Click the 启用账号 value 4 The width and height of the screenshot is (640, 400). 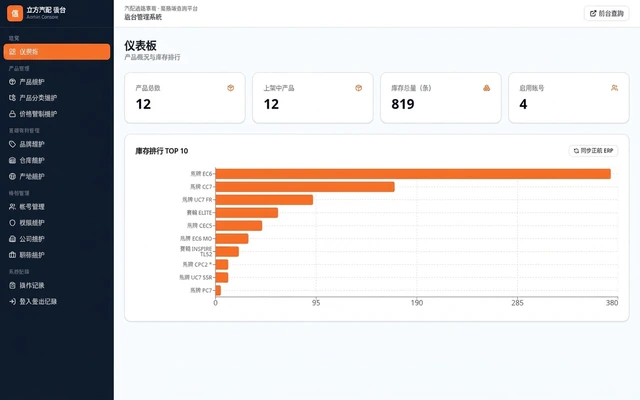(523, 104)
